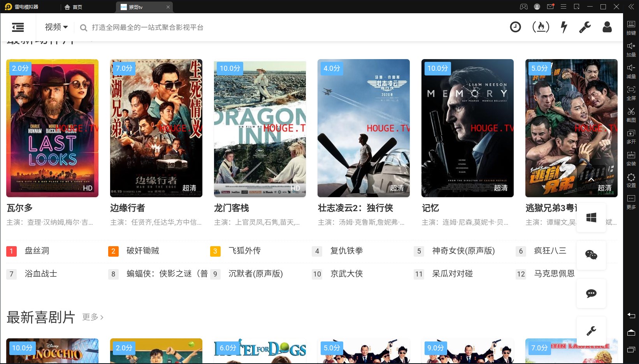Open ranked item 京武大侠
This screenshot has height=364, width=639.
346,274
